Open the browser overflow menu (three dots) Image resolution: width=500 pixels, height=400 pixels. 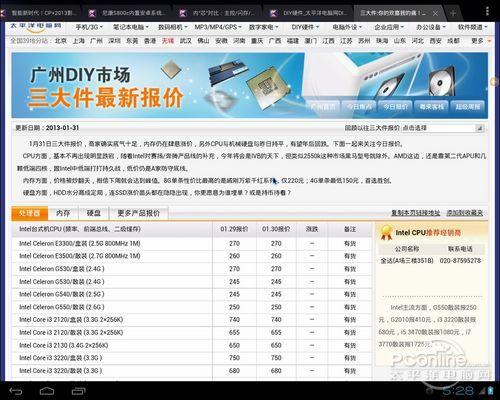point(487,11)
